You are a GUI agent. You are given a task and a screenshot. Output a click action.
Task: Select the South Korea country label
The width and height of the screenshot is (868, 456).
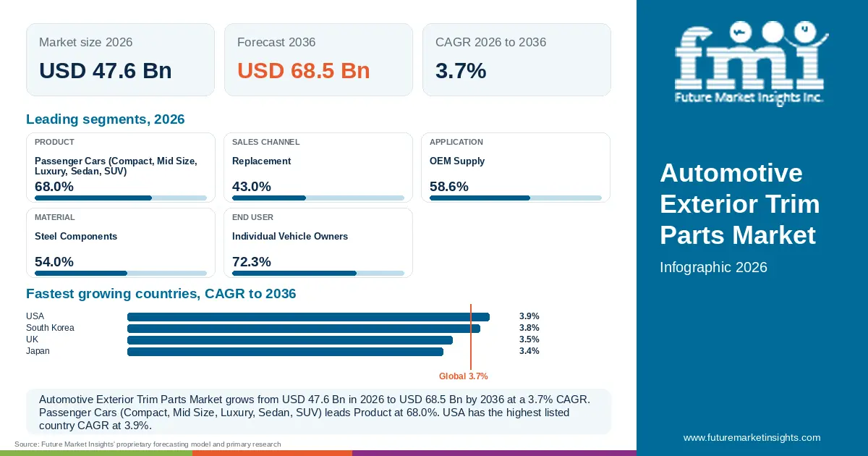click(50, 328)
